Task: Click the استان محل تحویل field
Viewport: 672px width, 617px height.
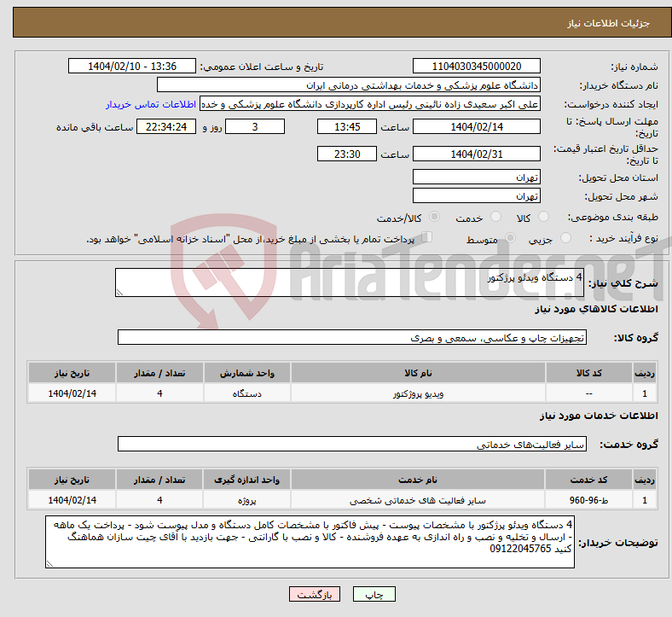Action: coord(476,177)
